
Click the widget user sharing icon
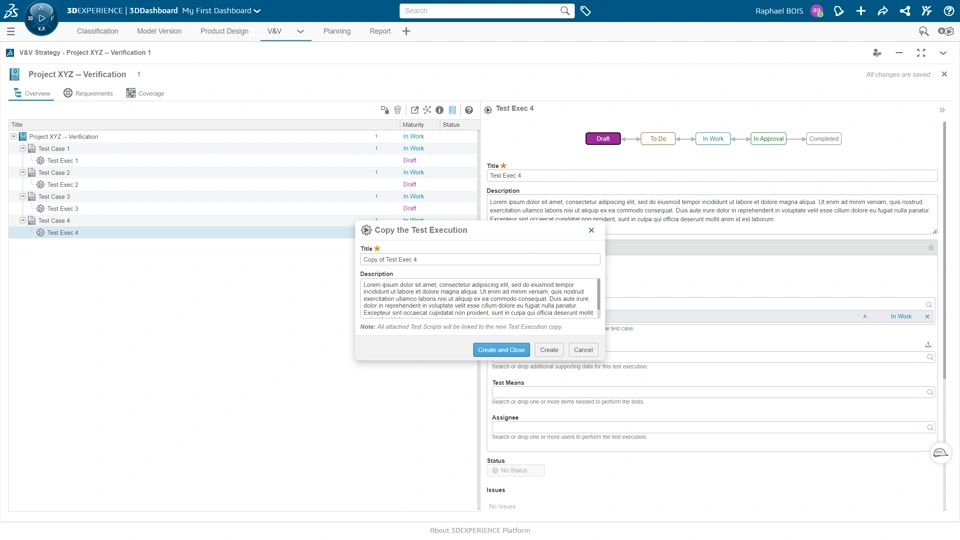(x=877, y=53)
